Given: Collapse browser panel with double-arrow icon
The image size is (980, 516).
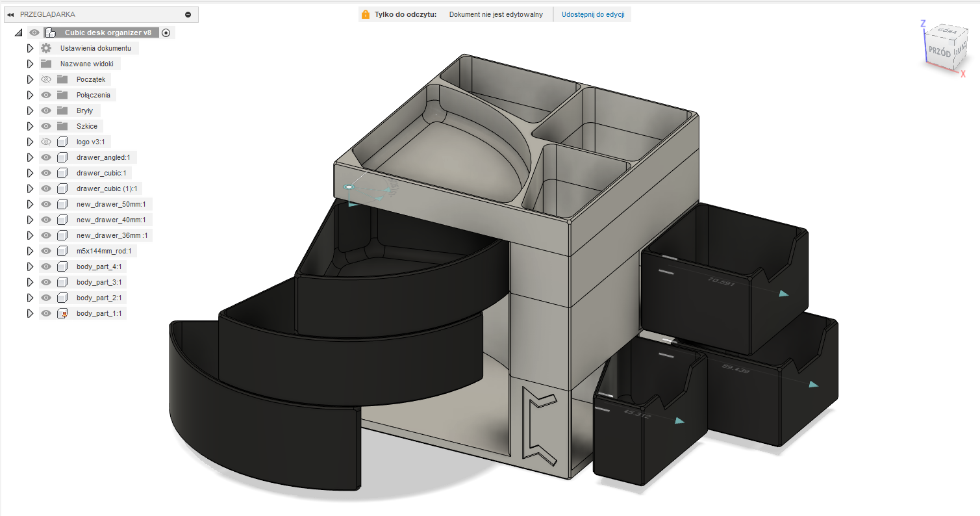Looking at the screenshot, I should (x=10, y=14).
